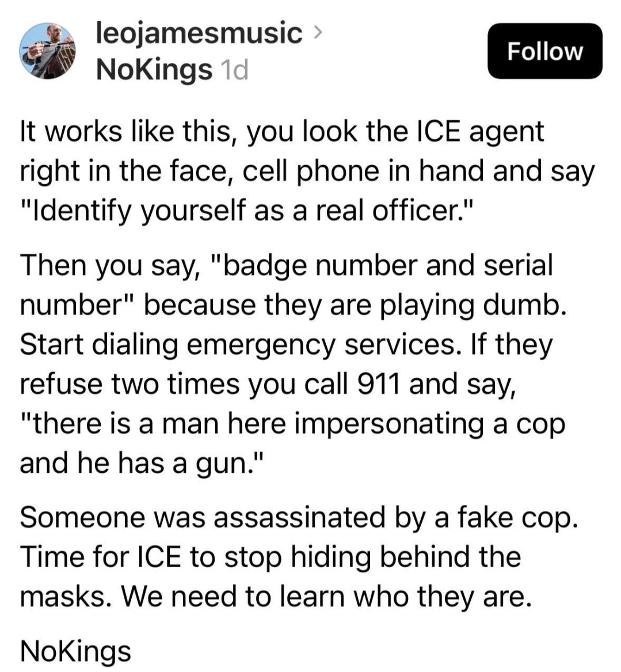Click text 'because they are playing dumb.'
621x672 pixels.
(355, 305)
